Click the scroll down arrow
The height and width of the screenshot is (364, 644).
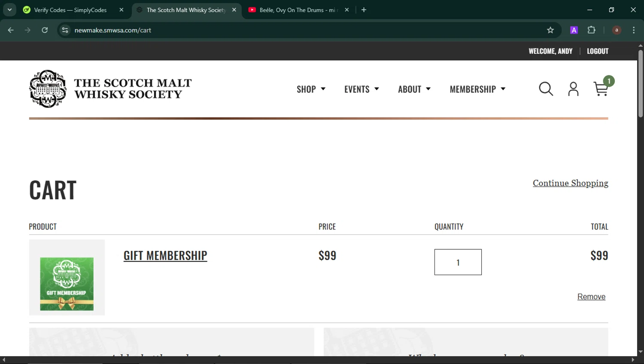(641, 352)
